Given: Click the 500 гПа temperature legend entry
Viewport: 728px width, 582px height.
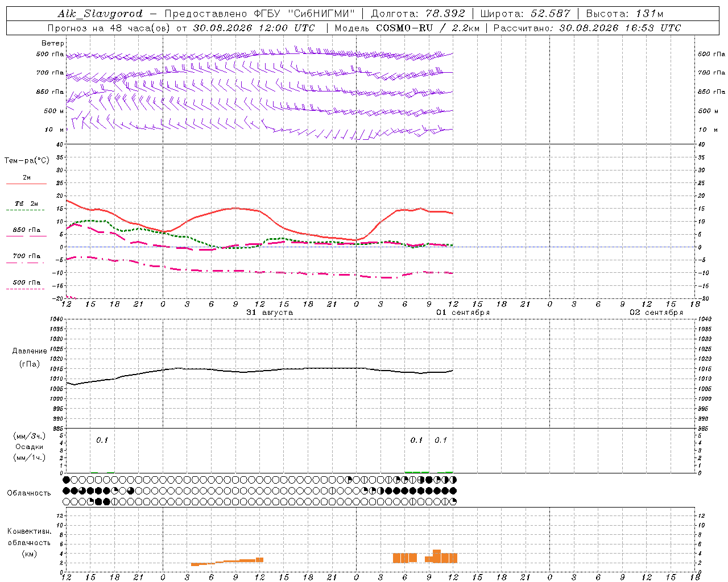Looking at the screenshot, I should (26, 282).
